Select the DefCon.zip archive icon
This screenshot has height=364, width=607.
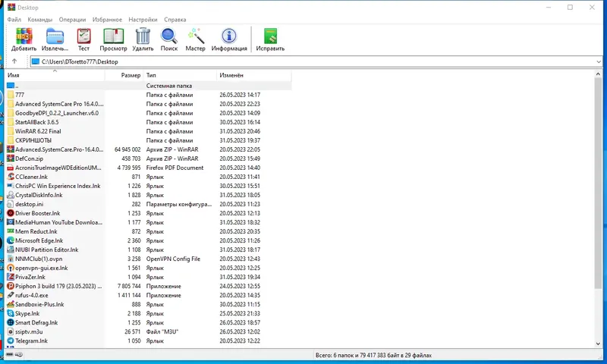11,158
